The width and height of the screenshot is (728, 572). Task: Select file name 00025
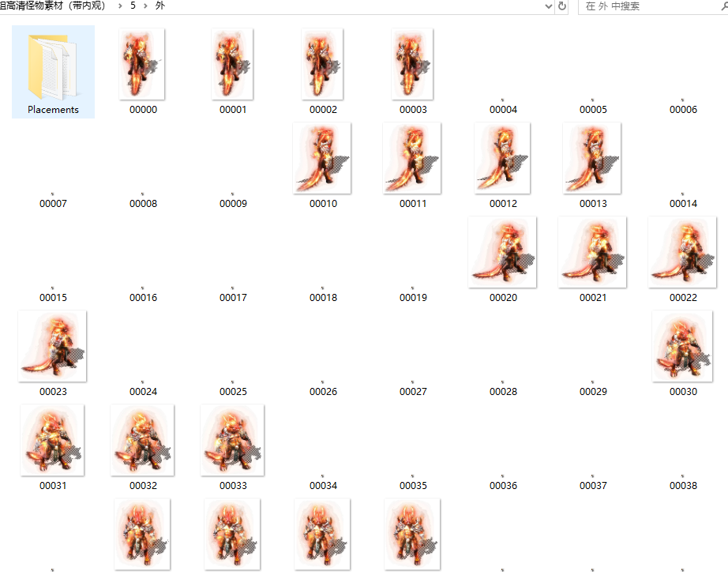pyautogui.click(x=233, y=391)
